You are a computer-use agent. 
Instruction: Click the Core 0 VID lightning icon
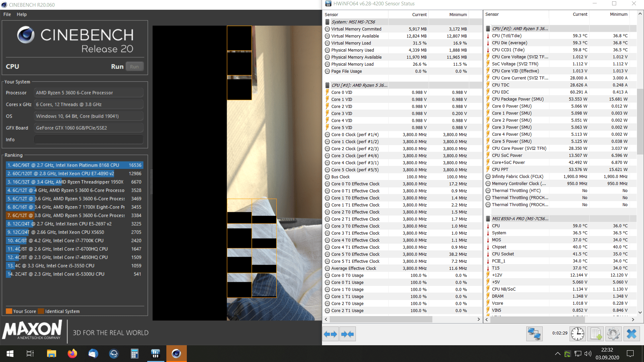pos(327,92)
